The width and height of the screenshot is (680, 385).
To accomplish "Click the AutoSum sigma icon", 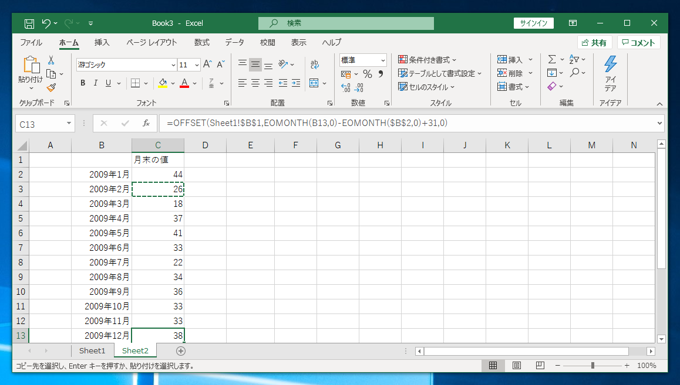I will (x=552, y=59).
